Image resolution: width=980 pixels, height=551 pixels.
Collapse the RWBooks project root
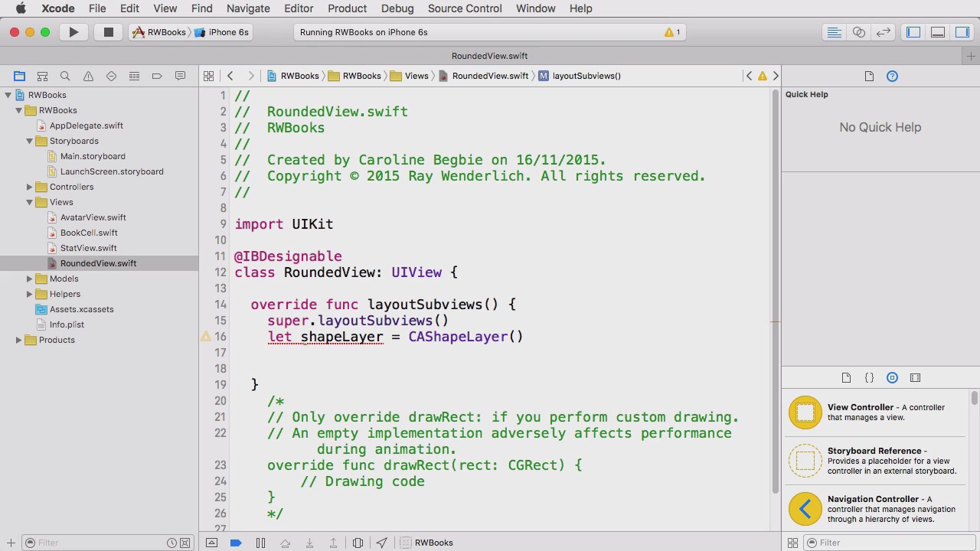[x=8, y=95]
